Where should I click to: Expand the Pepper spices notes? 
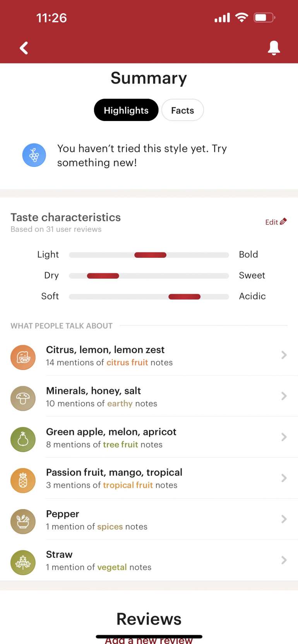pyautogui.click(x=284, y=519)
